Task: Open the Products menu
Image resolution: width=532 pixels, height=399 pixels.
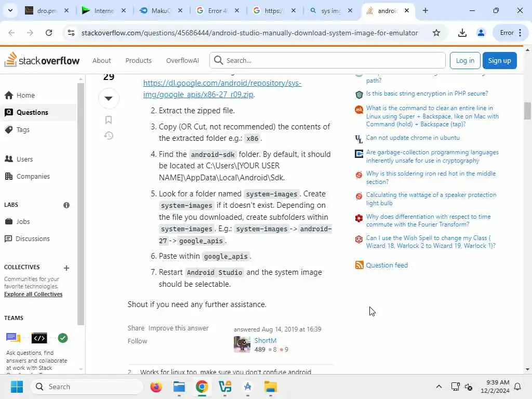Action: coord(138,60)
